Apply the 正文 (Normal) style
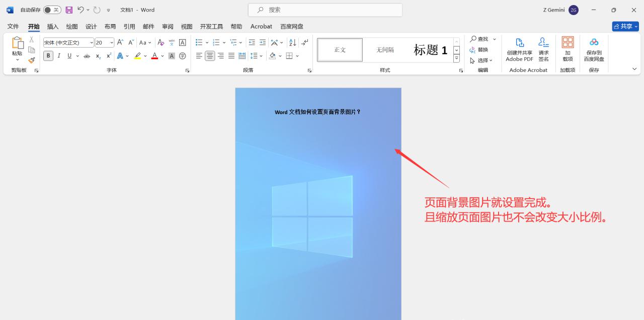The width and height of the screenshot is (644, 320). coord(340,50)
